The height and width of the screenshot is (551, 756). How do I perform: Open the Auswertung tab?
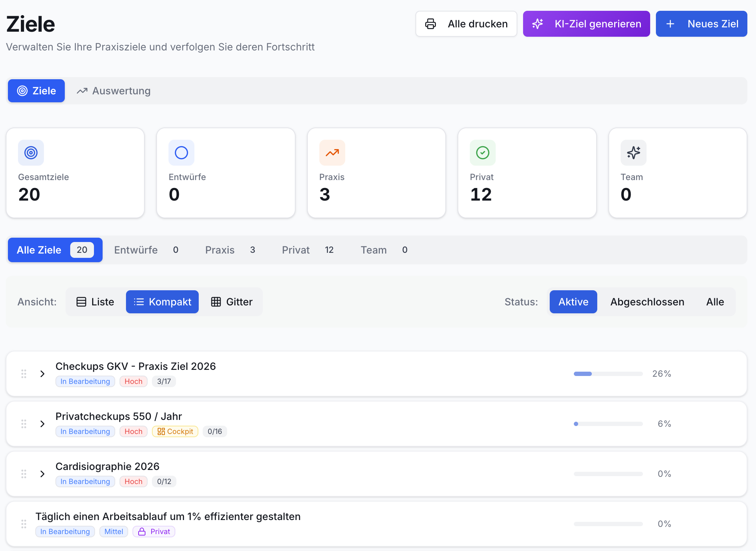point(114,91)
